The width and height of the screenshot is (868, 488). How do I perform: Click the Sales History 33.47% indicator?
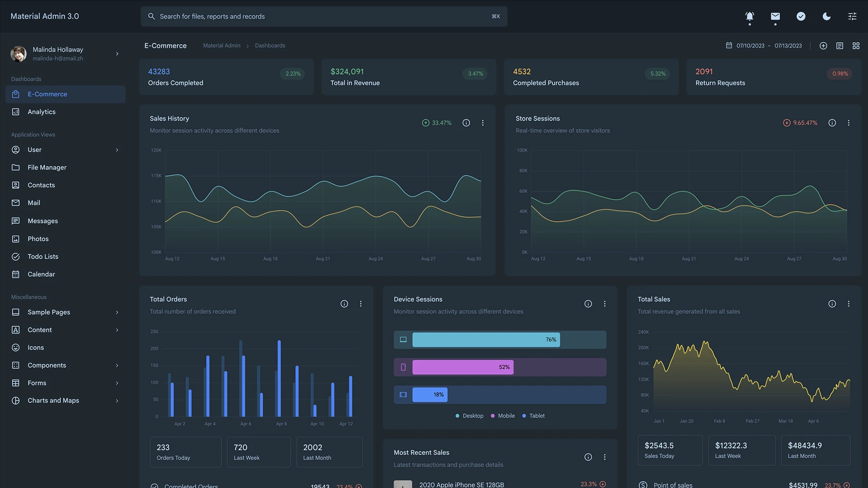(437, 123)
